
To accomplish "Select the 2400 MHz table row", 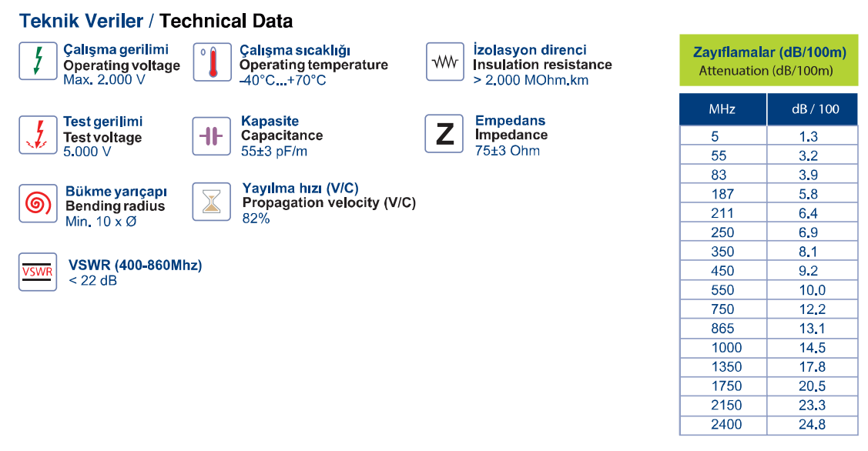I will [x=769, y=425].
